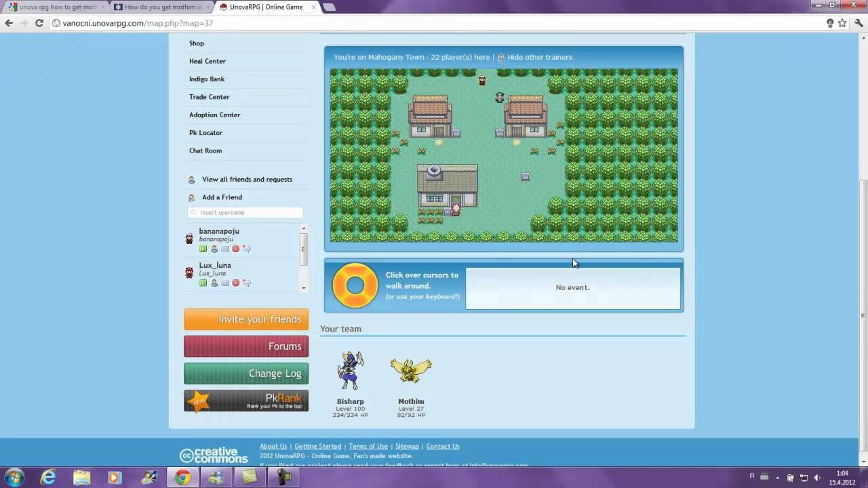Click chat bubble icon for Lux_luna
This screenshot has height=488, width=868.
point(247,283)
